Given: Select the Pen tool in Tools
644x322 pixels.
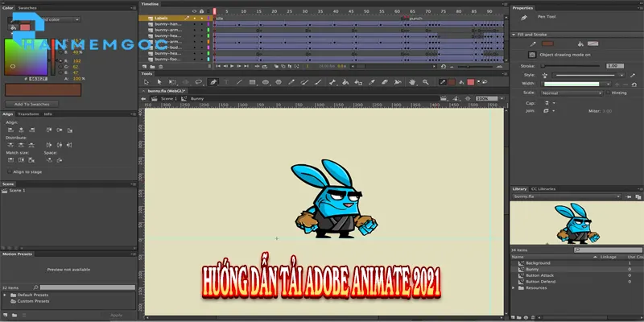Looking at the screenshot, I should [213, 82].
